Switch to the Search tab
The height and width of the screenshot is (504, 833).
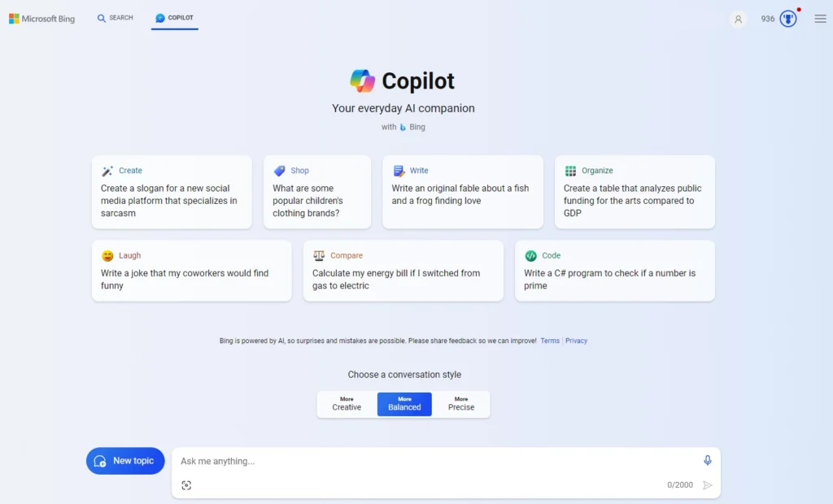coord(116,18)
